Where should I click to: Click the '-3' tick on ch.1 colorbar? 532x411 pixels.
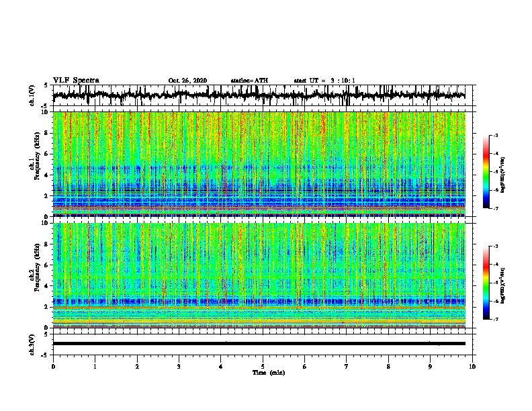tap(496, 136)
